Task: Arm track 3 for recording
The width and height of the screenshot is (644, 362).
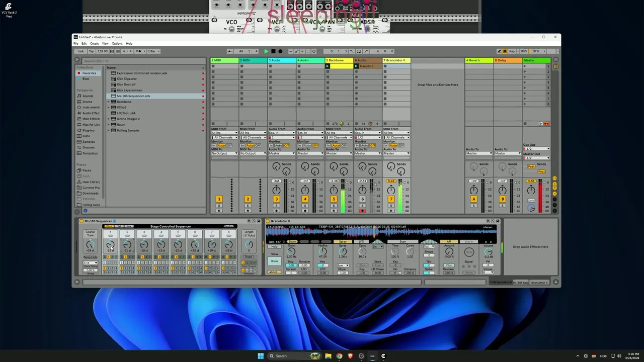Action: (276, 211)
